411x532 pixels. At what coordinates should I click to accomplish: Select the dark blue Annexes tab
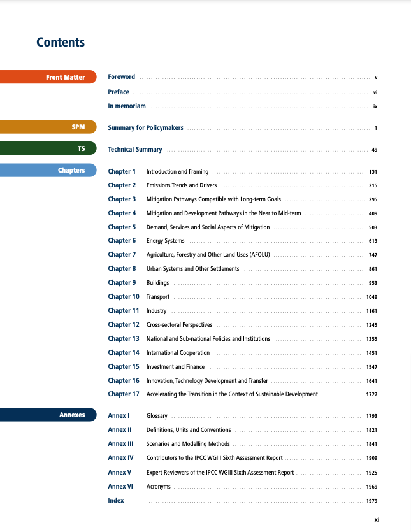(x=48, y=415)
